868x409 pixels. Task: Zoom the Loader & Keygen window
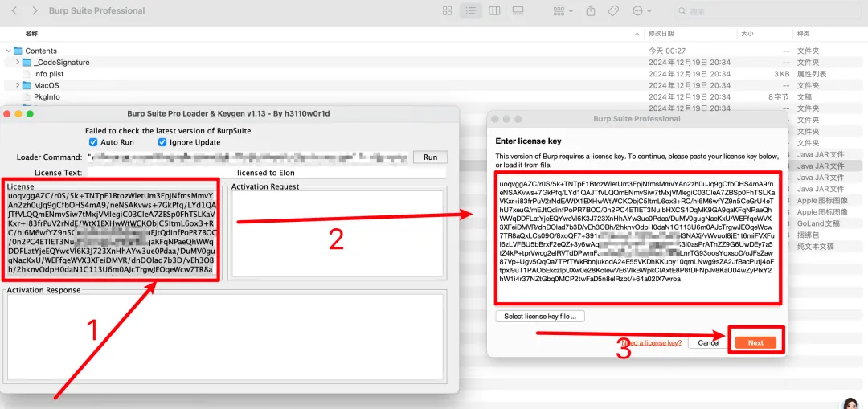[x=30, y=114]
